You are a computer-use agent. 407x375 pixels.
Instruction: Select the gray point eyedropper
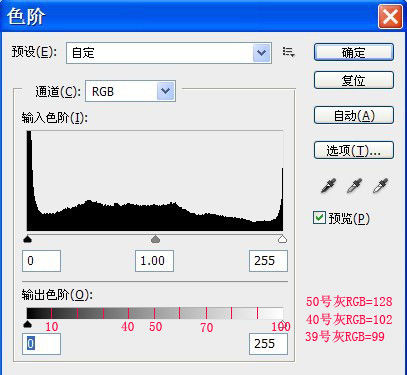click(x=354, y=186)
